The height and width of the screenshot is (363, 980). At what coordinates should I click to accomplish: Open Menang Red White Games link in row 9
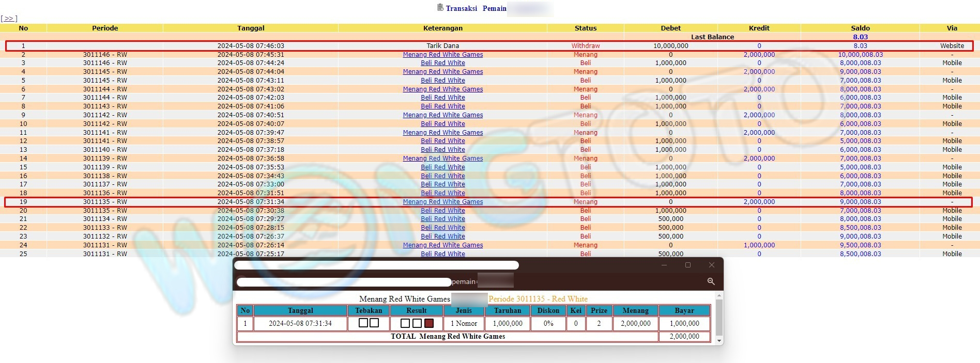pos(442,115)
